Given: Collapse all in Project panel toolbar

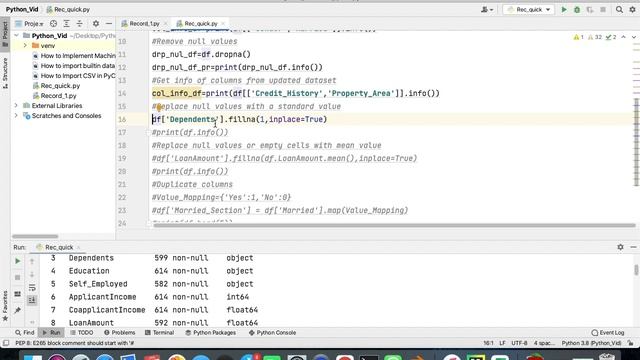Looking at the screenshot, I should pyautogui.click(x=80, y=24).
